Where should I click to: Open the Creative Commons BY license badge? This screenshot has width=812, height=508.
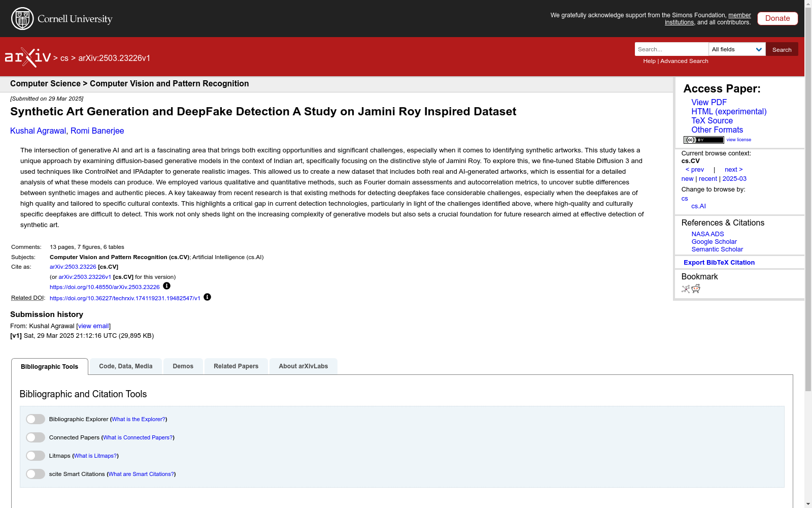(703, 140)
